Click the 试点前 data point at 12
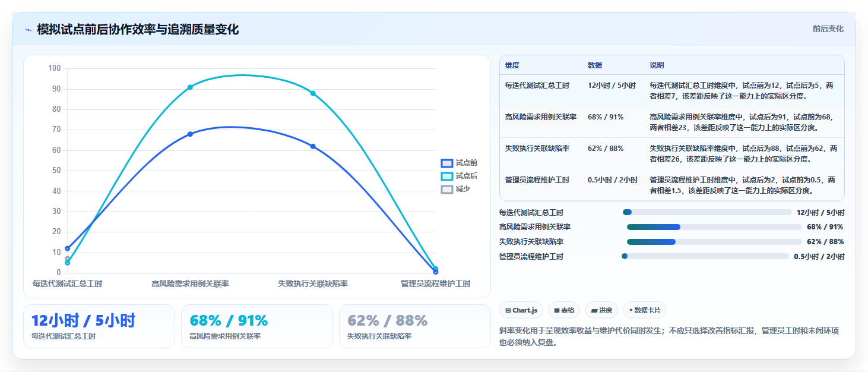Viewport: 868px width, 372px height. pyautogui.click(x=68, y=248)
